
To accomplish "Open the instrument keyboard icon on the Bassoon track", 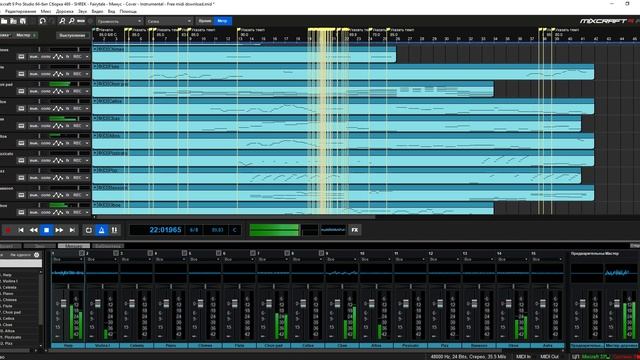I will pos(21,195).
